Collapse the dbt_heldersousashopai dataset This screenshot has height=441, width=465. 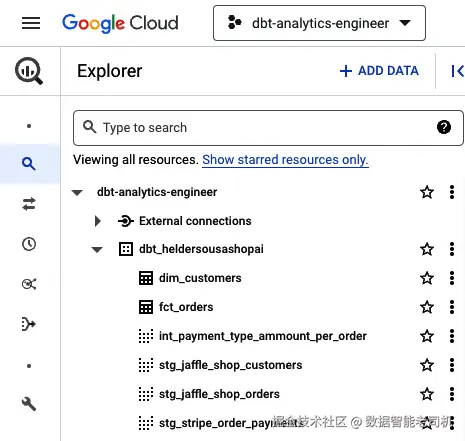[x=97, y=249]
